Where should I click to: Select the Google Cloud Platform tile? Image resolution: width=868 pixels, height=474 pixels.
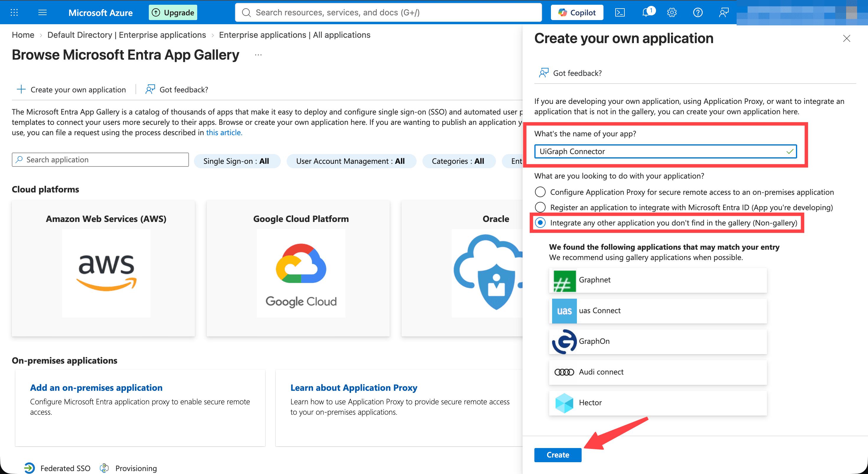point(298,269)
